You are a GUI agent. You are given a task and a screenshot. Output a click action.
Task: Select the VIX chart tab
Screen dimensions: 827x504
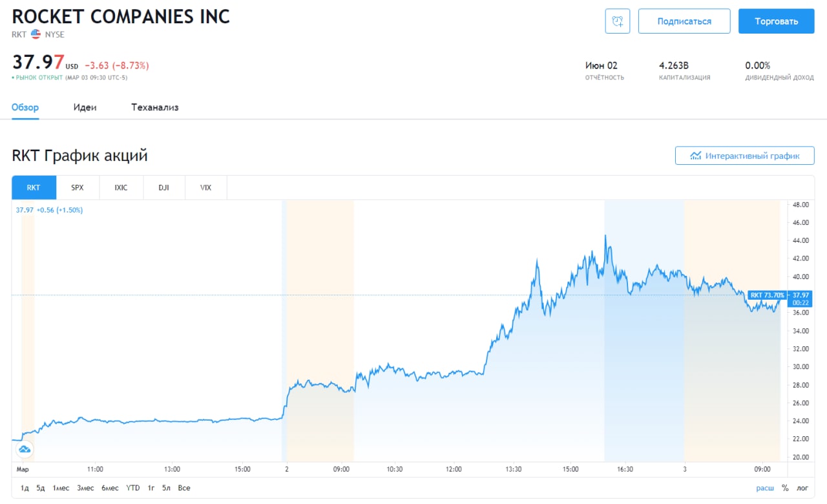(205, 187)
